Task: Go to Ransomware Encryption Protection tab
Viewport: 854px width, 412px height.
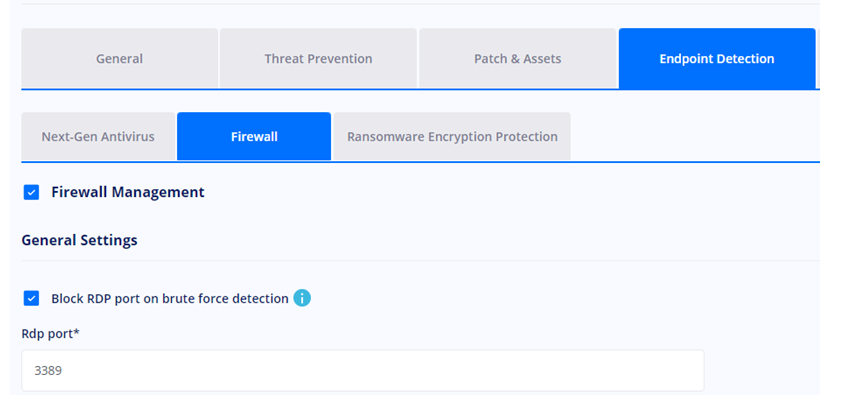Action: coord(452,136)
